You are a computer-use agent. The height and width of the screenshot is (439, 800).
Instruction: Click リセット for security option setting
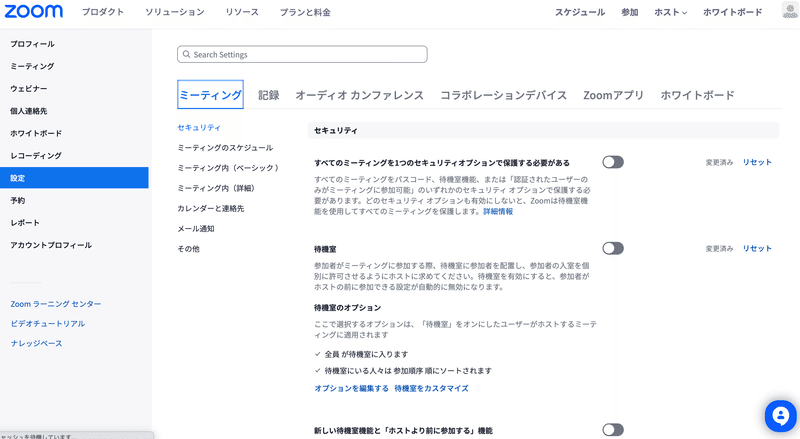point(757,162)
